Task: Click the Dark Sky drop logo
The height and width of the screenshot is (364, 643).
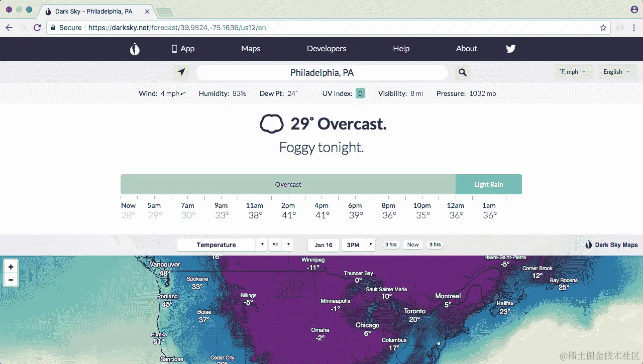Action: click(x=134, y=49)
